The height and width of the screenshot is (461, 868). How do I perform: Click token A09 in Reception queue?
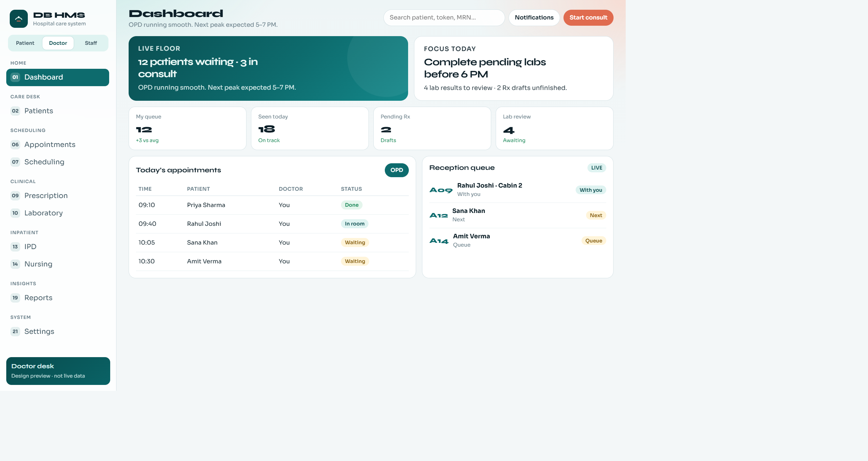[441, 190]
